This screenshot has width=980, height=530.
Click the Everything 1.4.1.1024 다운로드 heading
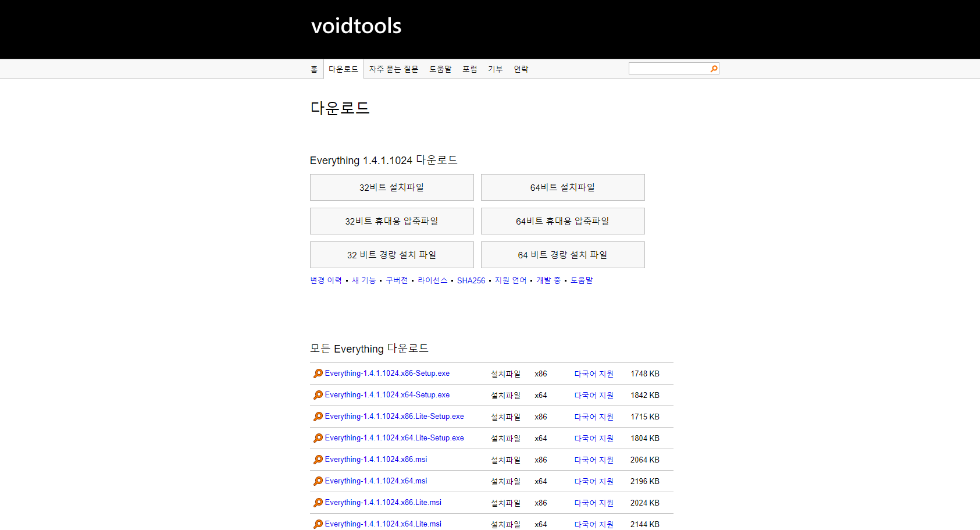[383, 160]
